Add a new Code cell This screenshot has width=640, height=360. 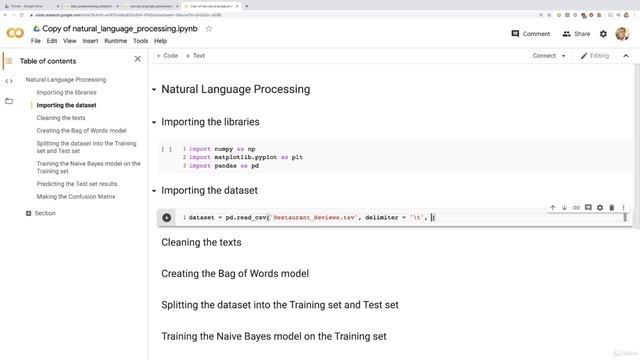point(167,56)
